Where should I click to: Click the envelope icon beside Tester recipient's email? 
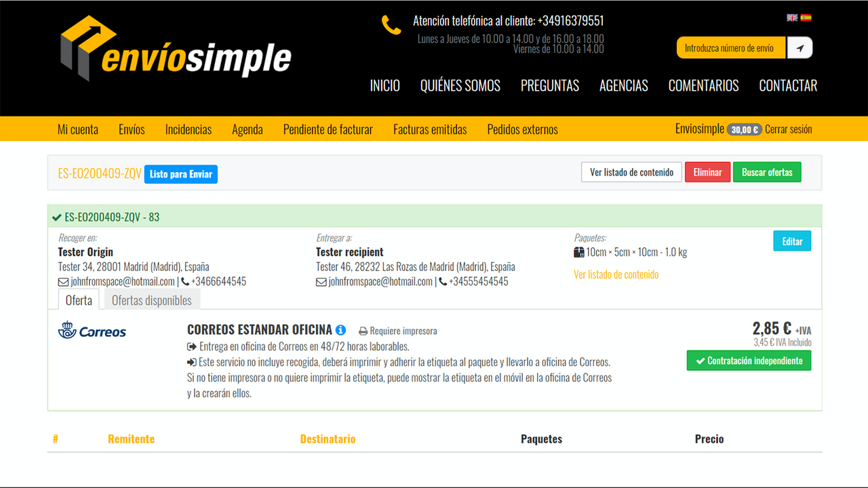pyautogui.click(x=321, y=282)
